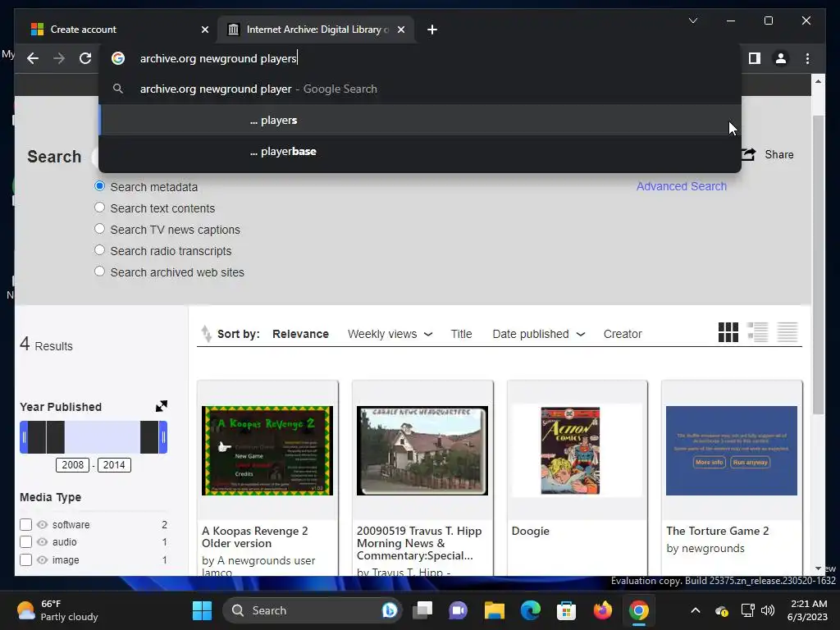This screenshot has height=630, width=840.
Task: Check the software media type checkbox
Action: pyautogui.click(x=25, y=524)
